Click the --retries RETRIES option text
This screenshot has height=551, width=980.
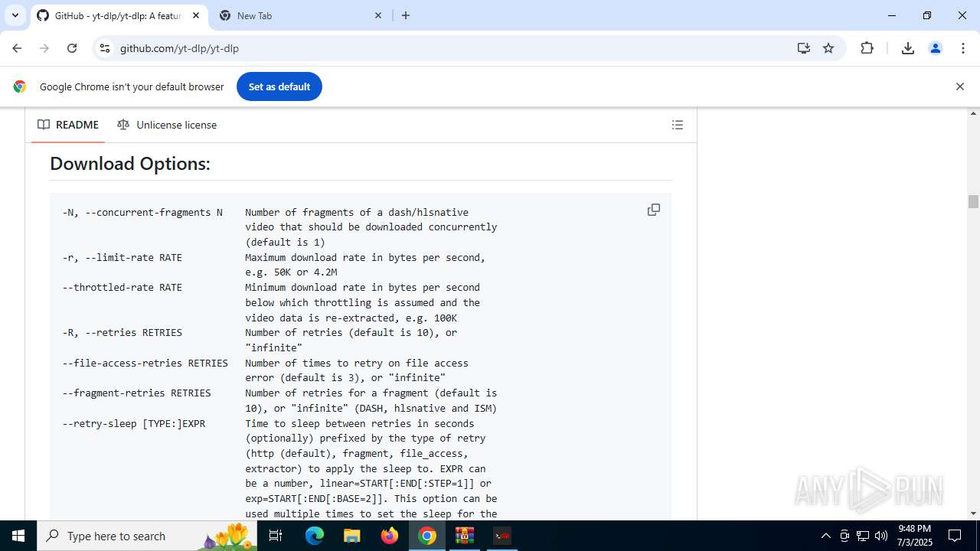click(122, 332)
